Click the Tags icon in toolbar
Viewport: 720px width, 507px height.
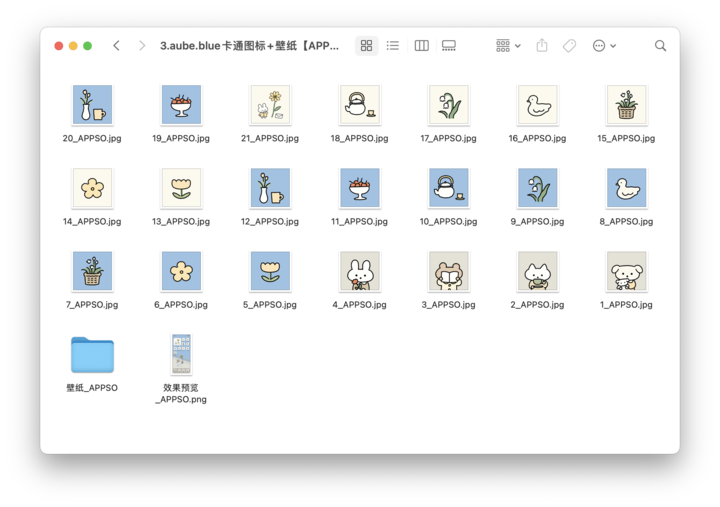pyautogui.click(x=569, y=46)
